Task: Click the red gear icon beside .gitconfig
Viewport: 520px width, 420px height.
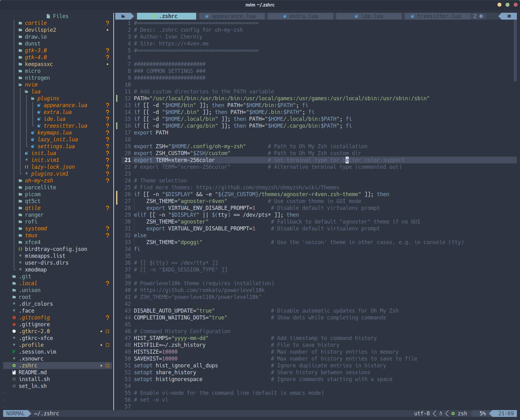Action: click(x=14, y=318)
